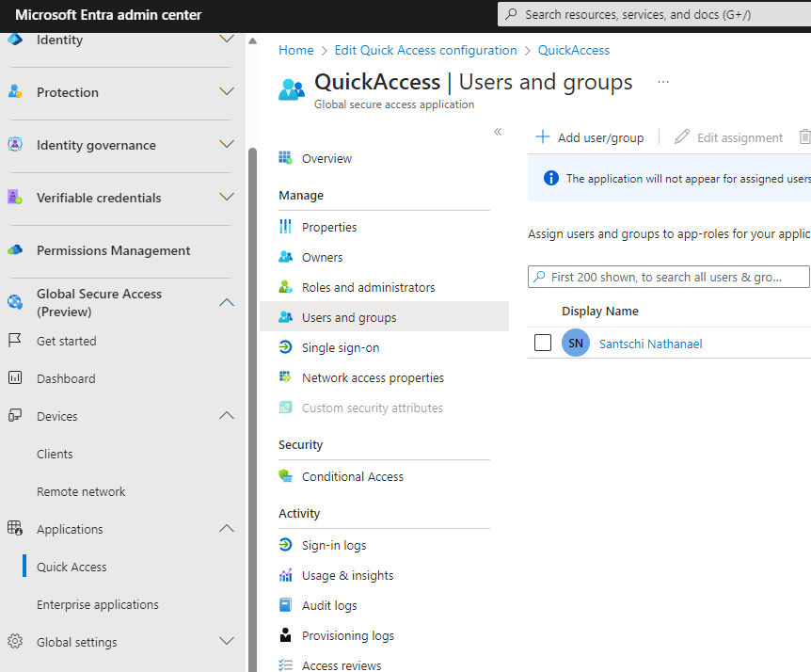Click the Single sign-on key icon
The width and height of the screenshot is (811, 672).
286,346
